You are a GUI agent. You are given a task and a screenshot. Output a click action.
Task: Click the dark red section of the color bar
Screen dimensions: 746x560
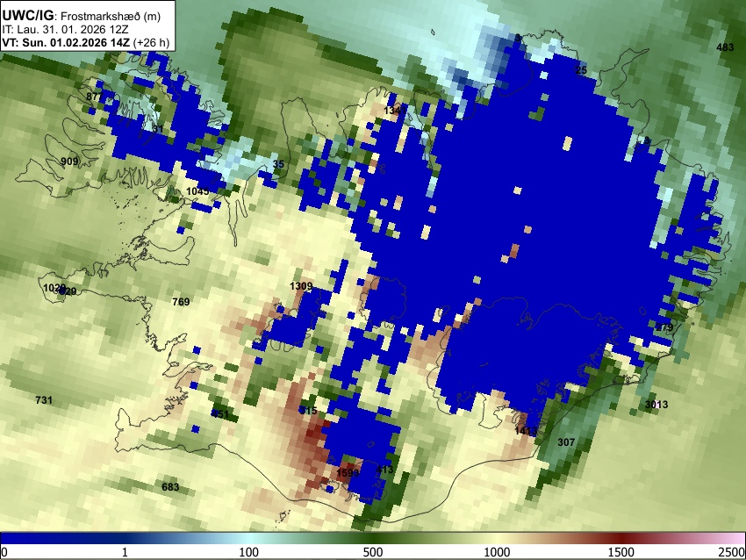621,538
